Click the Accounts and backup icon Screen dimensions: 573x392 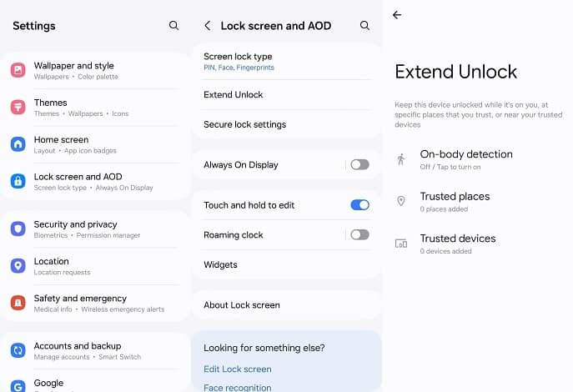point(18,350)
